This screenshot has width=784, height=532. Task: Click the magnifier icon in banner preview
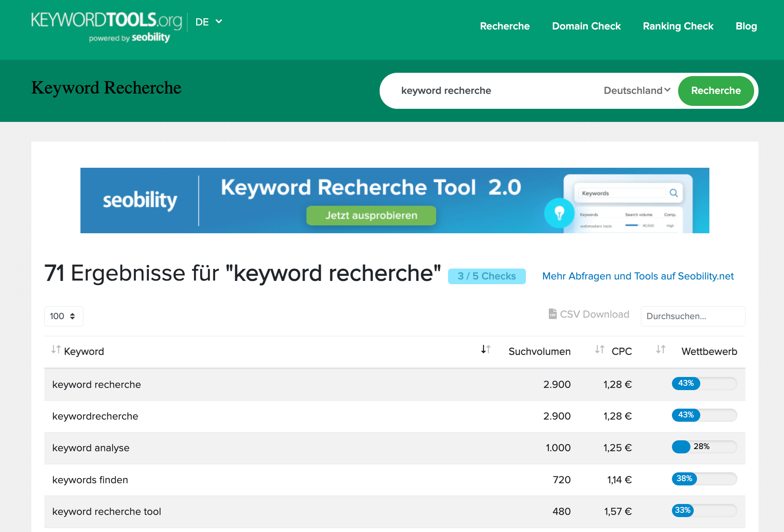pyautogui.click(x=674, y=193)
